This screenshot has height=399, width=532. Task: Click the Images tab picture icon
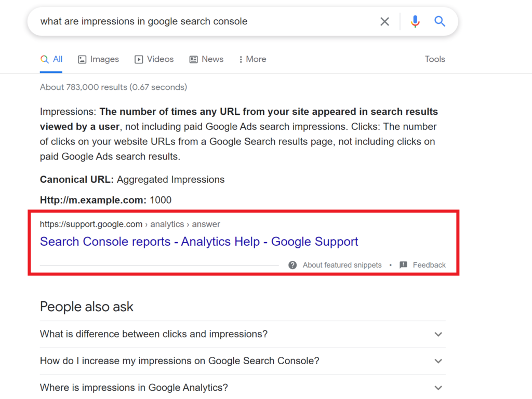point(82,60)
